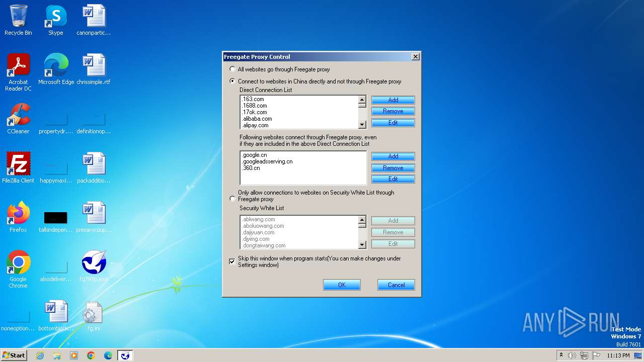
Task: Switch to Freegate in the taskbar
Action: coord(125,355)
